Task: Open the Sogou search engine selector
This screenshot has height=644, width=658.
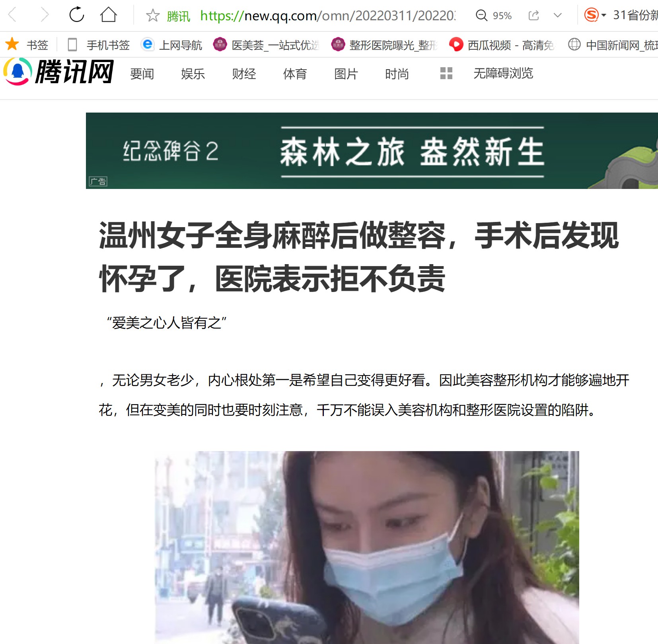Action: (x=595, y=15)
